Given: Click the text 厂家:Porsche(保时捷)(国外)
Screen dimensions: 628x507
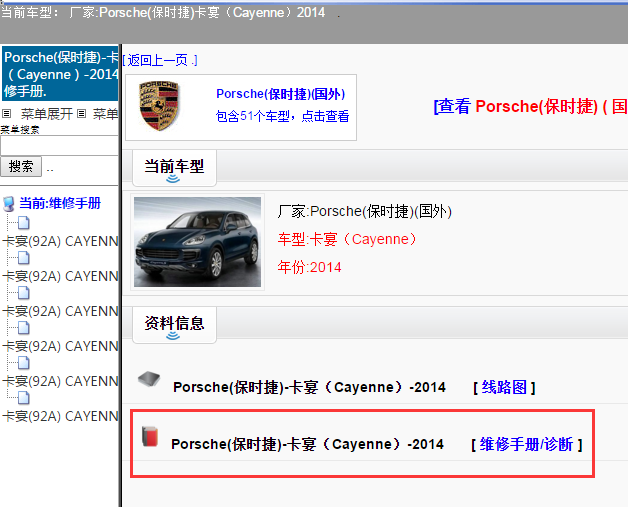Looking at the screenshot, I should (364, 211).
